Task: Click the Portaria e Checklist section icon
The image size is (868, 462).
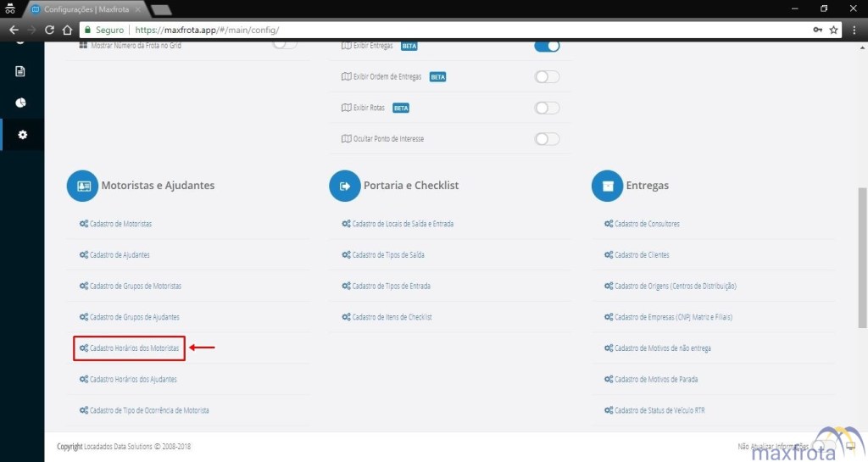Action: tap(345, 186)
